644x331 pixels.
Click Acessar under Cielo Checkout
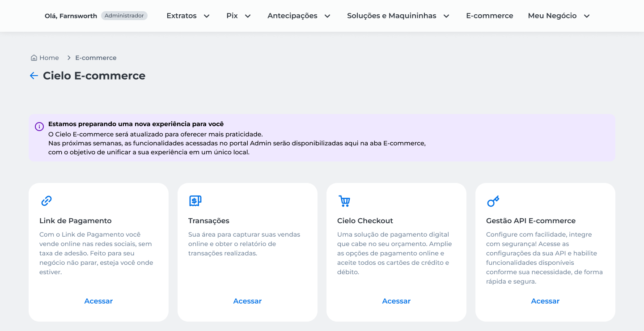(396, 301)
